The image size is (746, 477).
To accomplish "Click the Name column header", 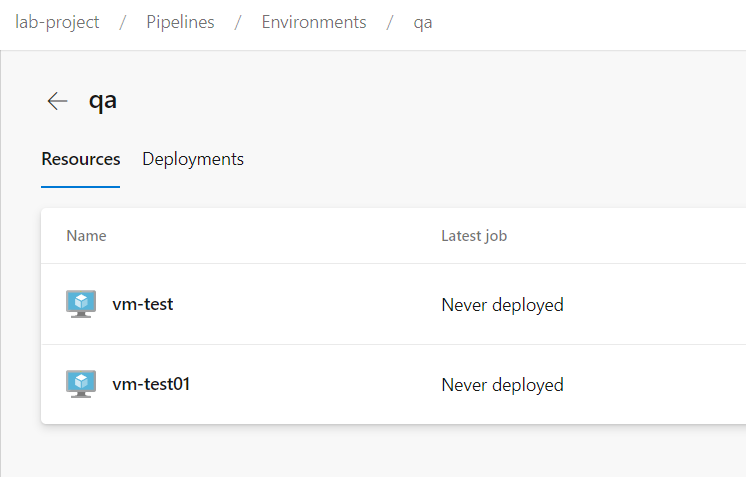I will coord(86,236).
